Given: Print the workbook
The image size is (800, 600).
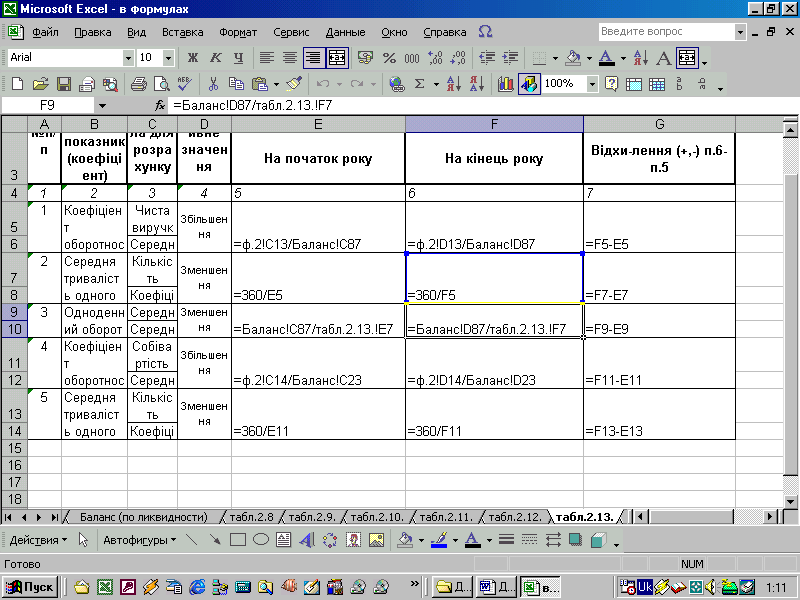Looking at the screenshot, I should point(138,84).
